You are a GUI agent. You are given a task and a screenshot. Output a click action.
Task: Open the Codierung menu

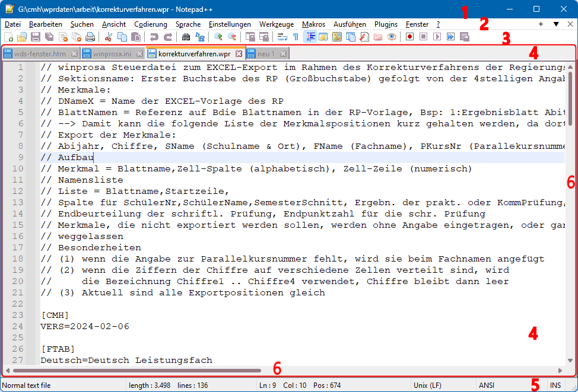click(151, 24)
